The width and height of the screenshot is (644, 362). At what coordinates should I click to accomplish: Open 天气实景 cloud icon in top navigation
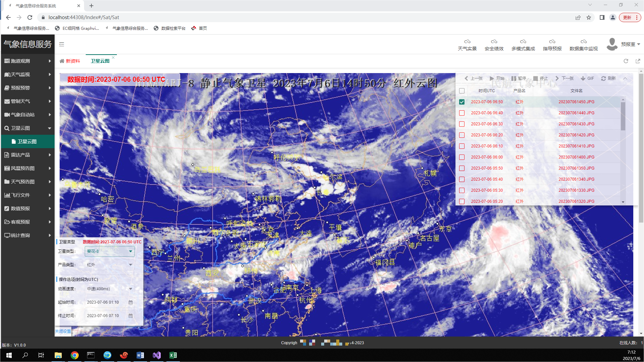coord(467,42)
